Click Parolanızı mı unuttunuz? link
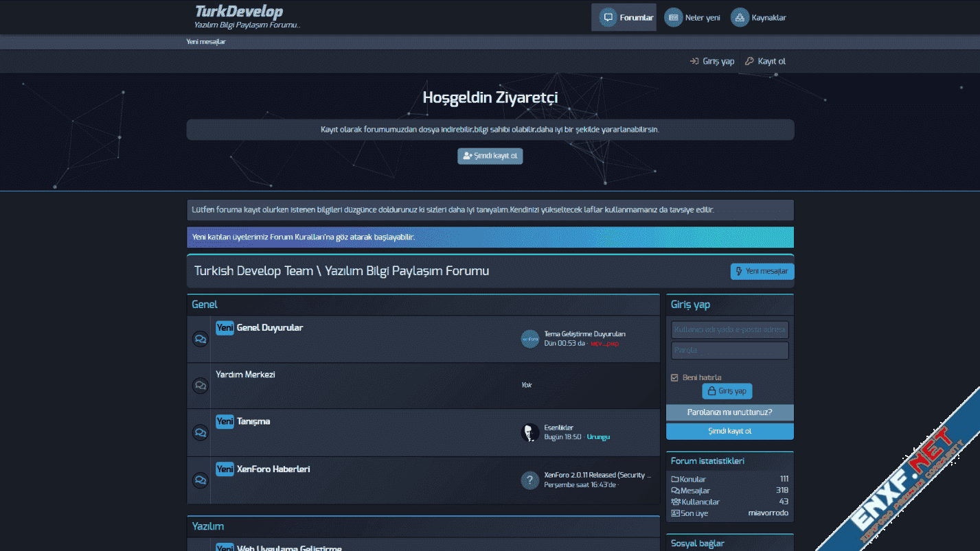 click(x=729, y=412)
